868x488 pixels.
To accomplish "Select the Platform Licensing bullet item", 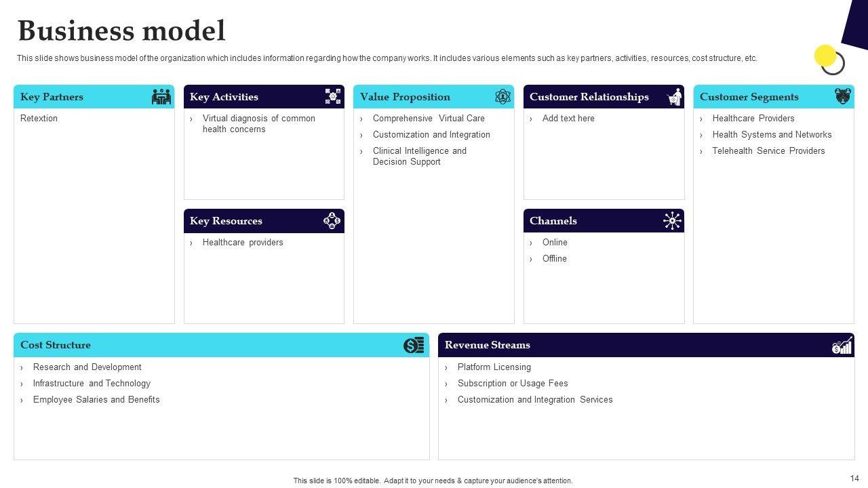I will click(x=494, y=367).
